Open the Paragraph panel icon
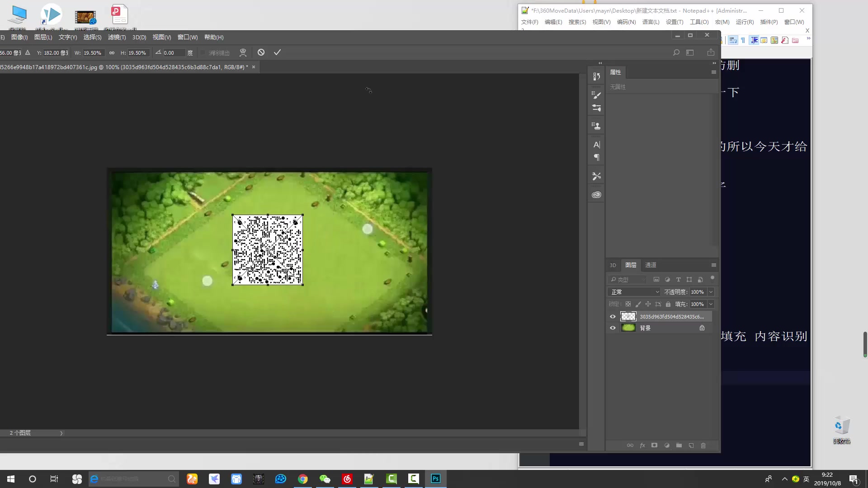Screen dimensions: 868x488 [596, 158]
